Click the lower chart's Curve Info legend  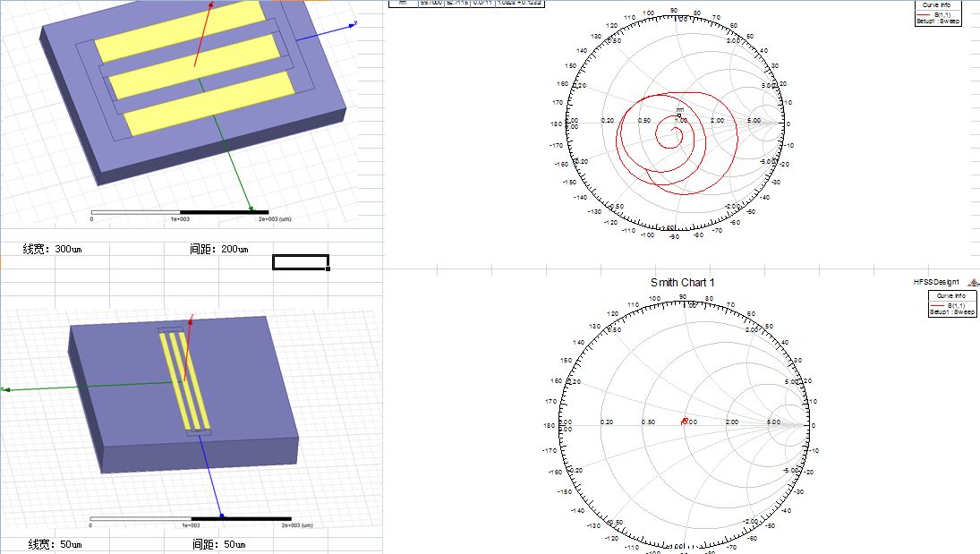tap(952, 304)
